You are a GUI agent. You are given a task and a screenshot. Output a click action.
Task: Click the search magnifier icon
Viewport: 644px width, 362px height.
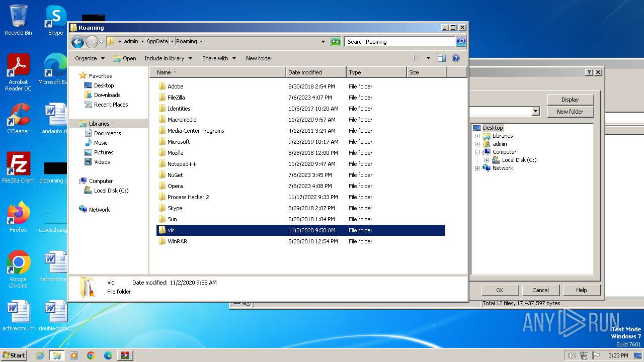pyautogui.click(x=460, y=42)
